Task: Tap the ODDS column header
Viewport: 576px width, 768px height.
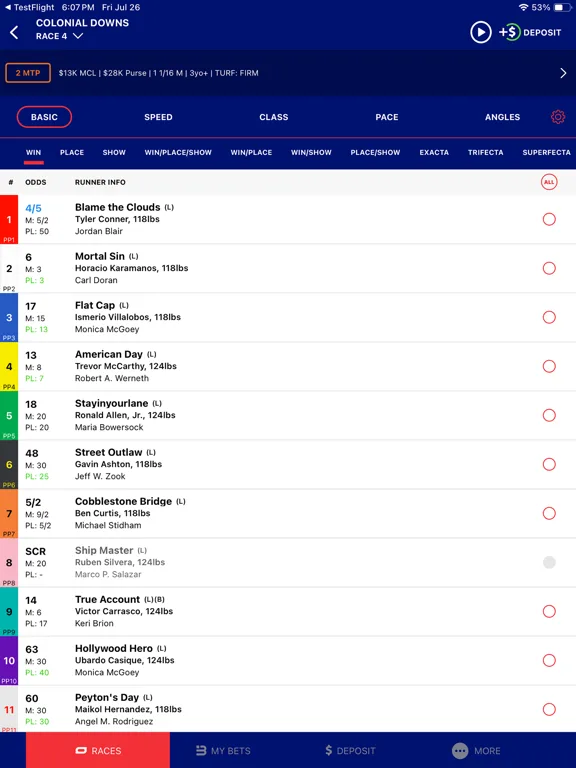Action: click(x=36, y=182)
